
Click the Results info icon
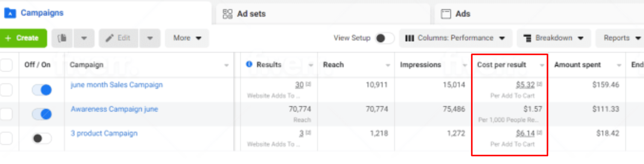(x=249, y=64)
